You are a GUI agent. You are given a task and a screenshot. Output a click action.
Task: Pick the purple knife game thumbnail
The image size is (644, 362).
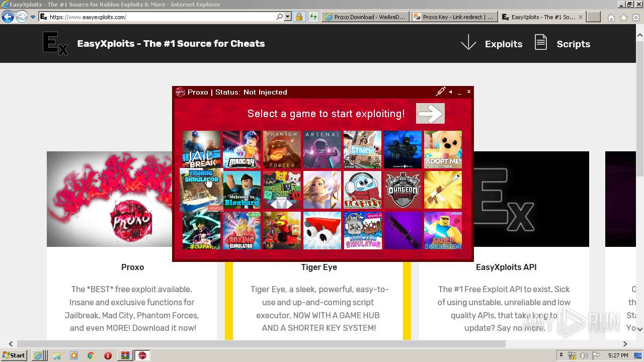pyautogui.click(x=403, y=230)
